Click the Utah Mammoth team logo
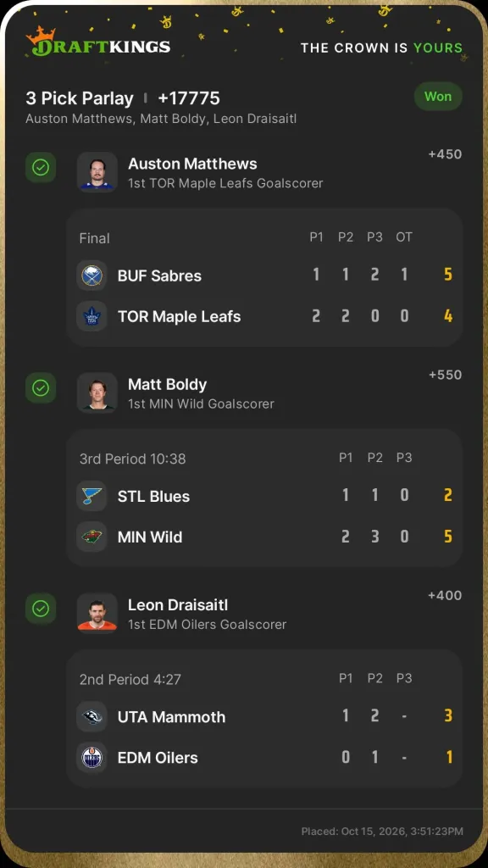Image resolution: width=488 pixels, height=868 pixels. click(x=91, y=717)
